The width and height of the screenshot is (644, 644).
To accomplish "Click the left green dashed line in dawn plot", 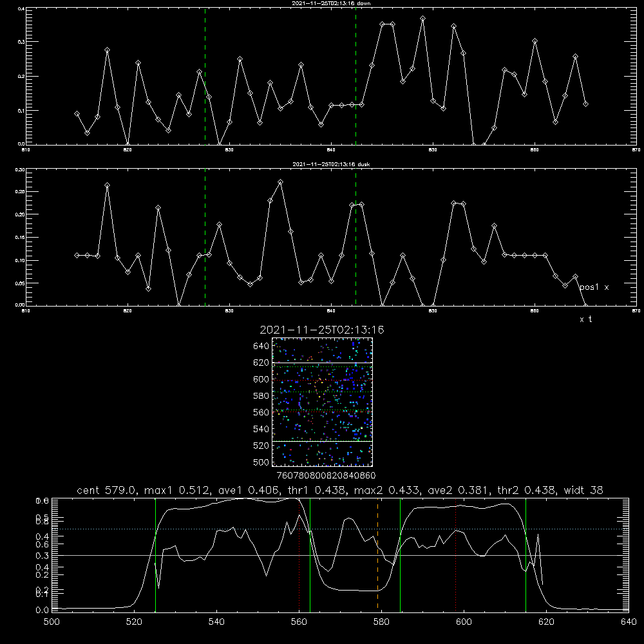I will (x=205, y=76).
